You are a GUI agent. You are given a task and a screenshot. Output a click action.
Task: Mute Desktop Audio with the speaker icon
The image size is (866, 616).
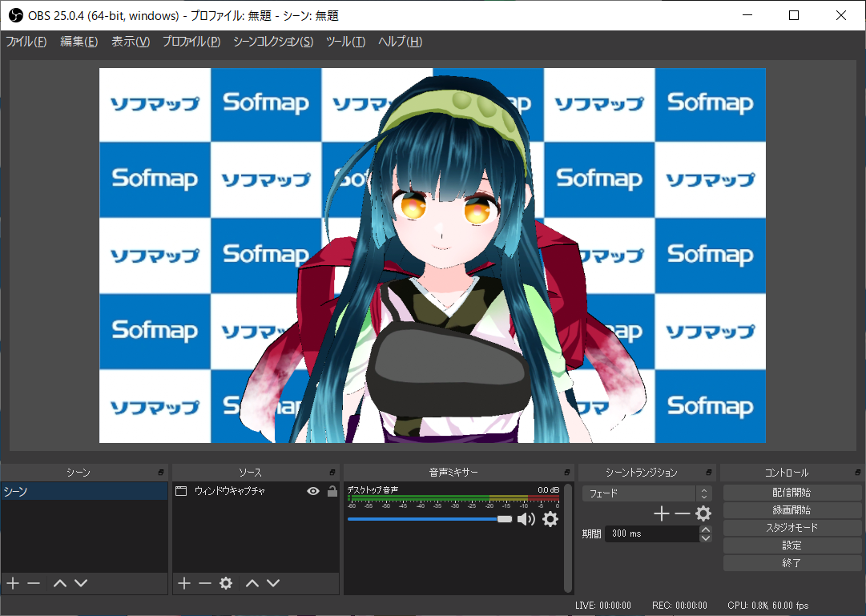click(x=526, y=519)
